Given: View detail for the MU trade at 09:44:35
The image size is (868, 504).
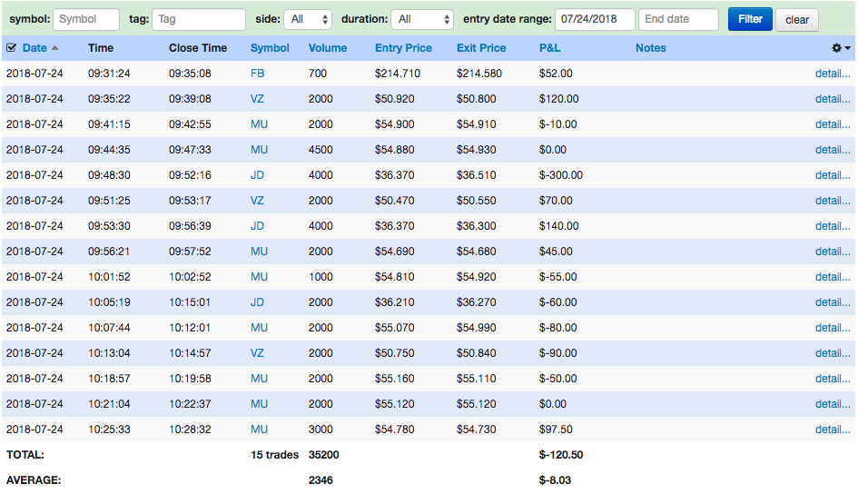Looking at the screenshot, I should [x=833, y=150].
